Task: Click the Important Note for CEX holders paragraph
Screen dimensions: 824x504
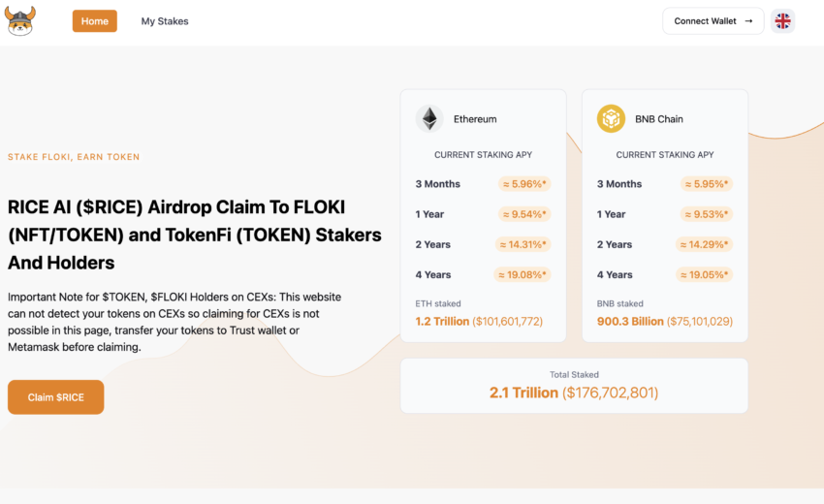Action: click(x=174, y=322)
